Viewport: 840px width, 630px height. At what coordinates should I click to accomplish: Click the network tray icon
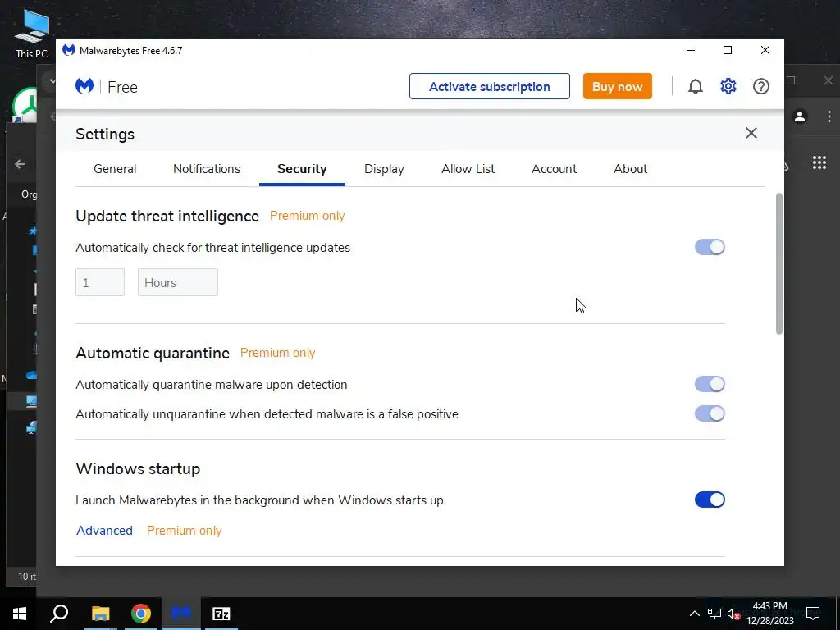click(714, 614)
